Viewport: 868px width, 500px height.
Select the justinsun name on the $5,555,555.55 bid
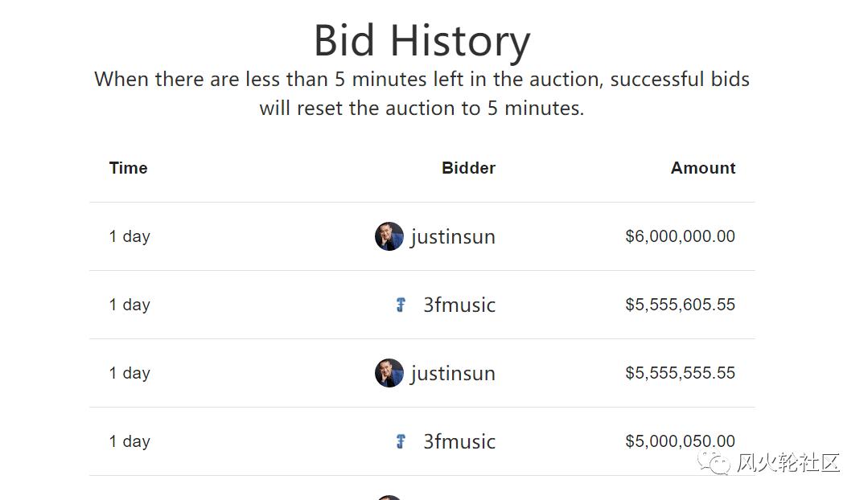click(453, 374)
